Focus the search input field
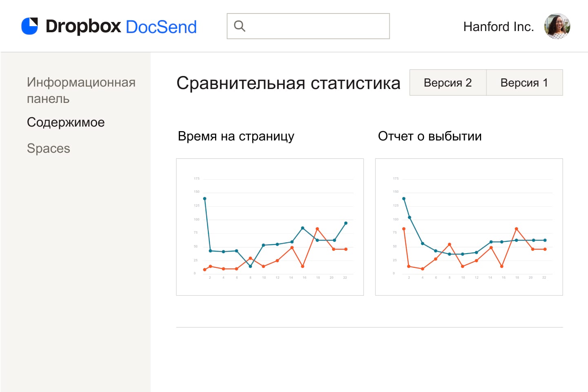588x392 pixels. (308, 26)
